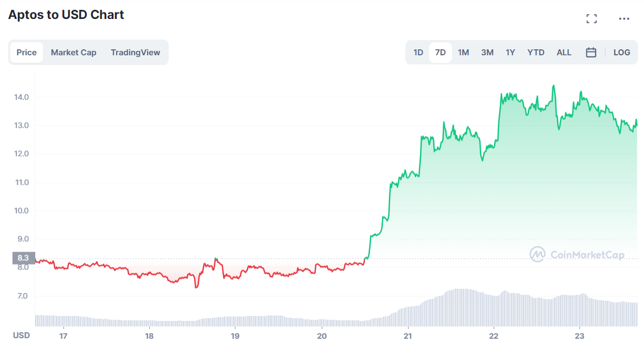Click the 21 date label on axis
The image size is (644, 342).
point(408,335)
